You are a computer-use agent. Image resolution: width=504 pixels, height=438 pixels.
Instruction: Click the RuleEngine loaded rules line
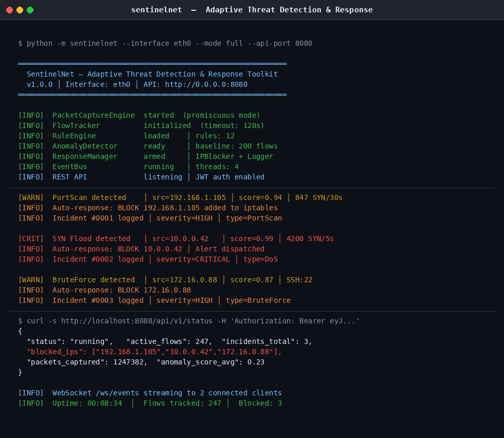click(126, 136)
